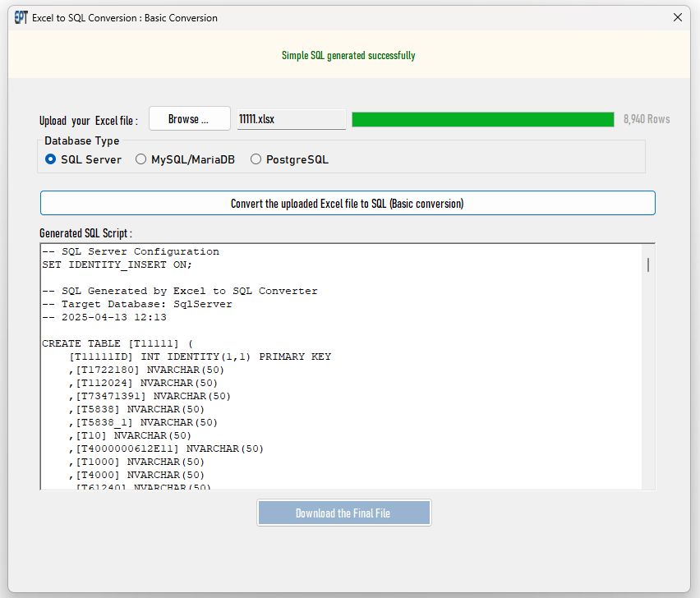Click the SQL script vertical scrollbar thumb

tap(648, 264)
